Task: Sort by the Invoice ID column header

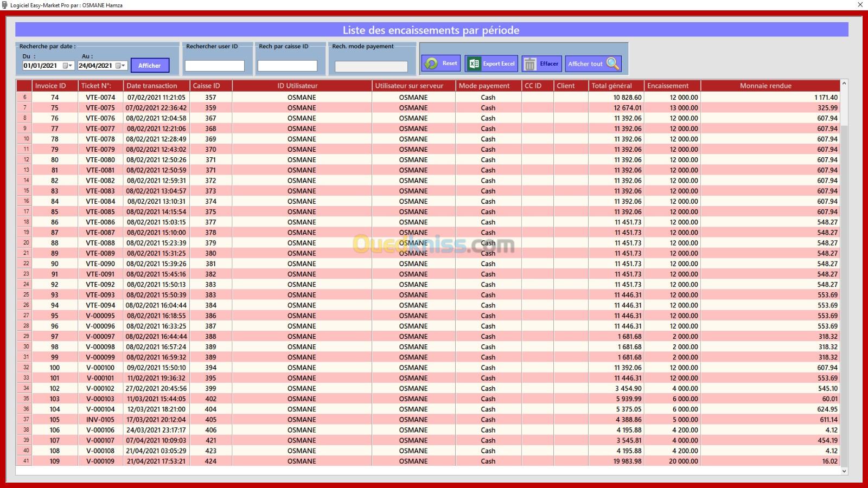Action: click(50, 86)
